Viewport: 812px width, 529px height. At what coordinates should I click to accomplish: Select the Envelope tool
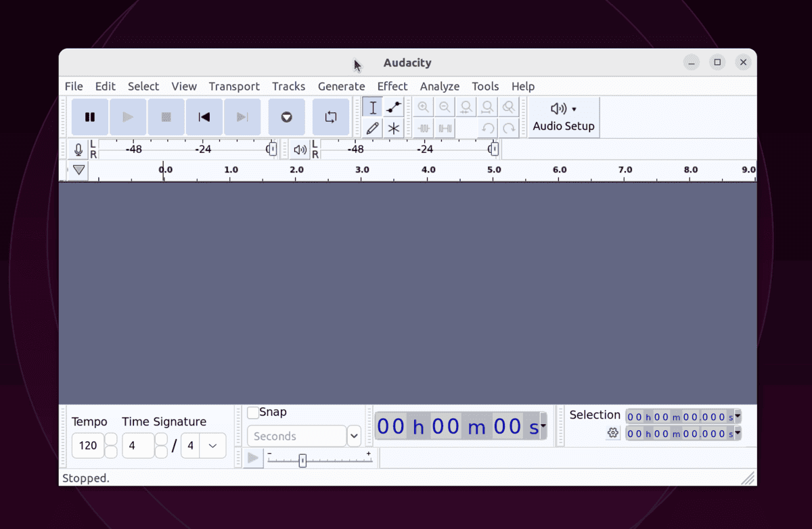coord(394,108)
